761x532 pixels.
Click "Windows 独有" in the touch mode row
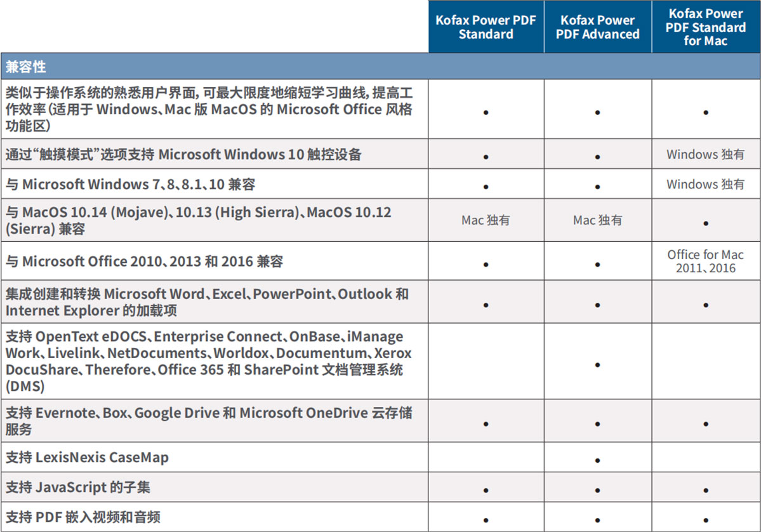(705, 154)
